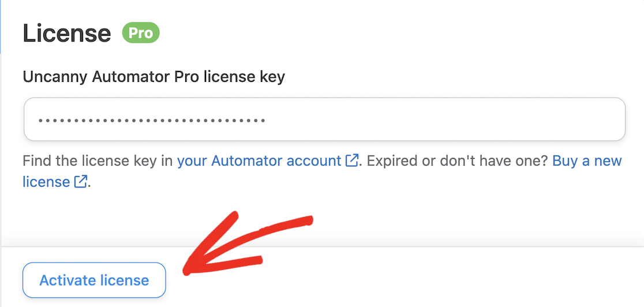Follow the Buy a new license link

[586, 160]
